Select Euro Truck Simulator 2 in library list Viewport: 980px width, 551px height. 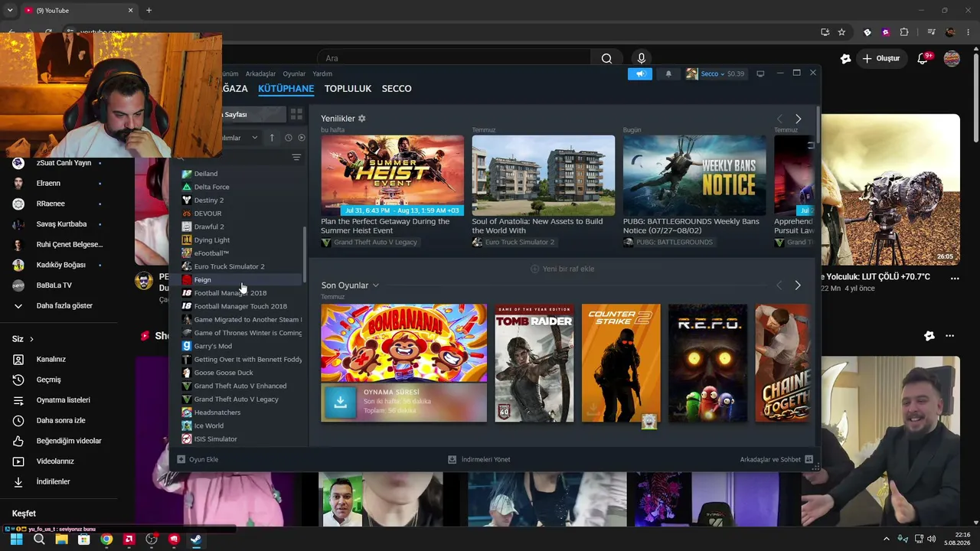pyautogui.click(x=242, y=266)
